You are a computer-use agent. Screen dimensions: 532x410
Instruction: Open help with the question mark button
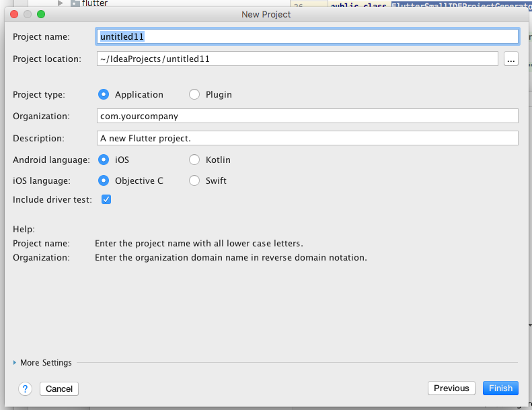point(25,388)
